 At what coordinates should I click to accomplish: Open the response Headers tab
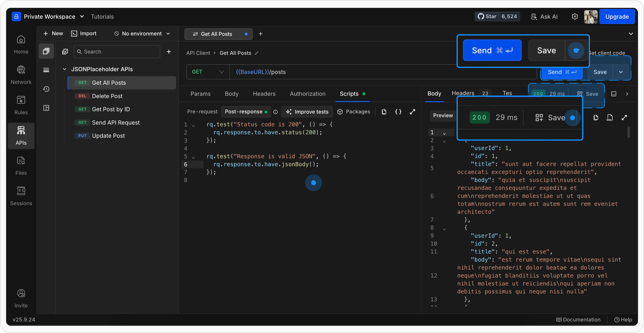[x=463, y=93]
